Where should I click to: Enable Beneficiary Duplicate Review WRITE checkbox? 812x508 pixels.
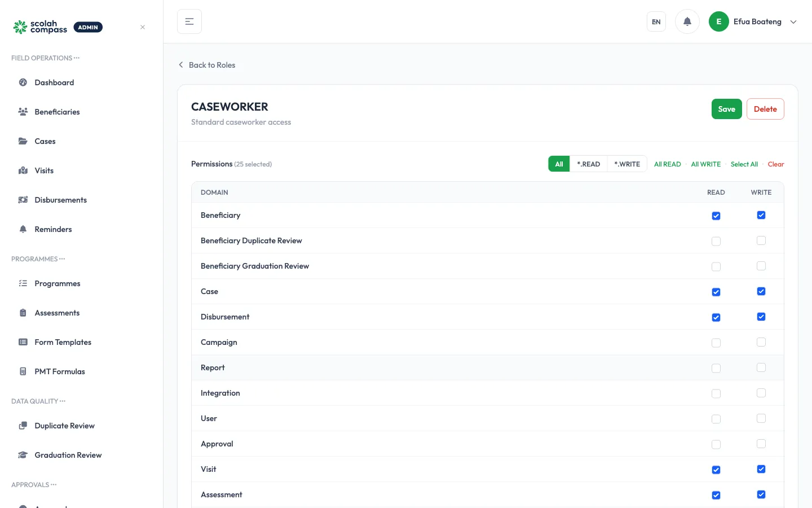761,240
